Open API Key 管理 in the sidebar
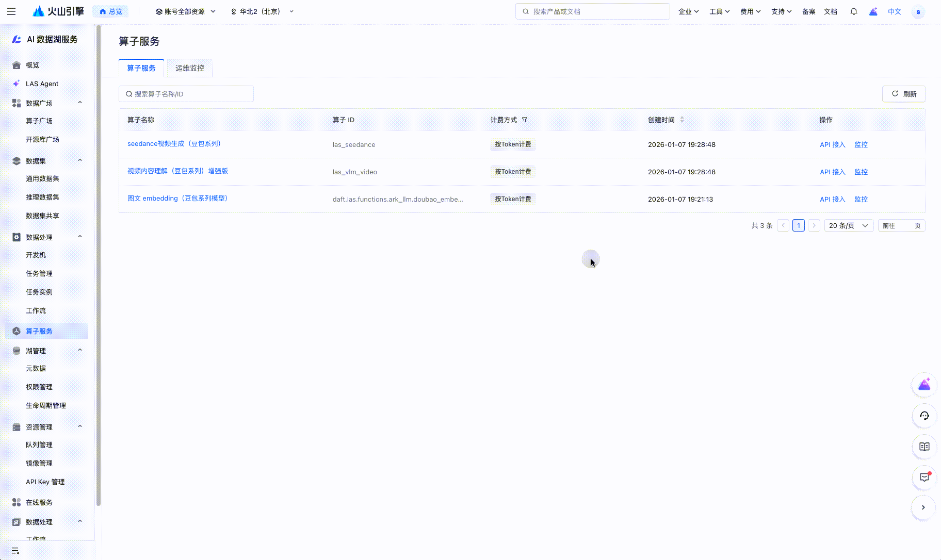 pyautogui.click(x=46, y=482)
